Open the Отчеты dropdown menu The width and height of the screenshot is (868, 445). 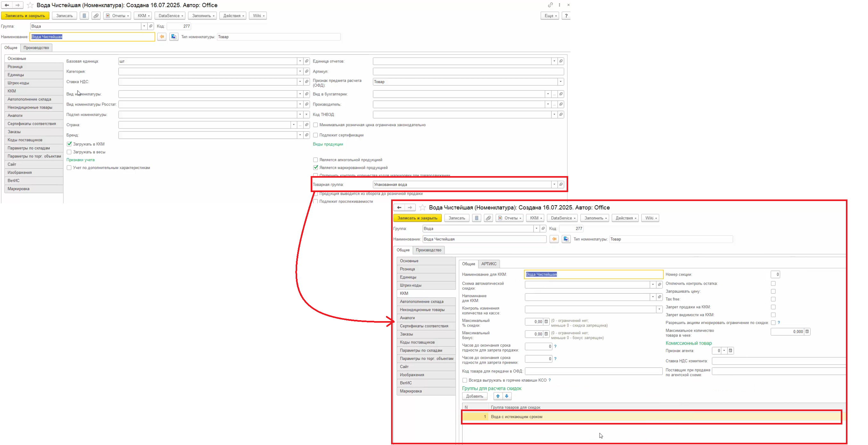[117, 16]
